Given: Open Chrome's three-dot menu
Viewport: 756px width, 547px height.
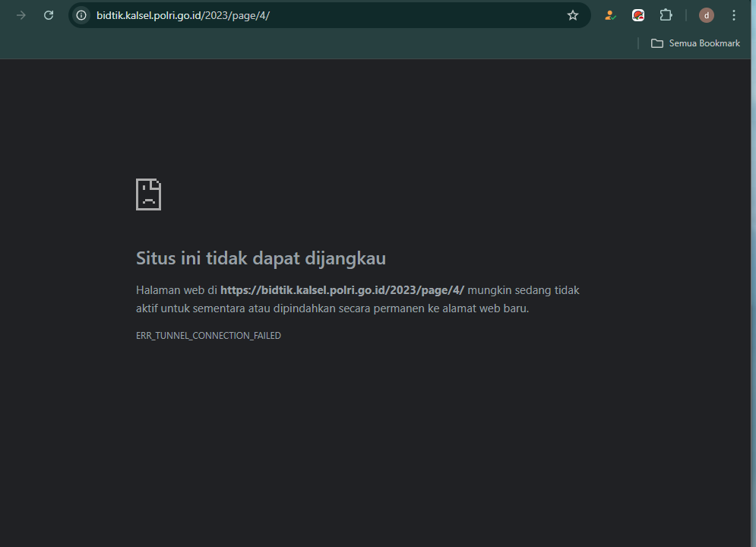Looking at the screenshot, I should 734,15.
